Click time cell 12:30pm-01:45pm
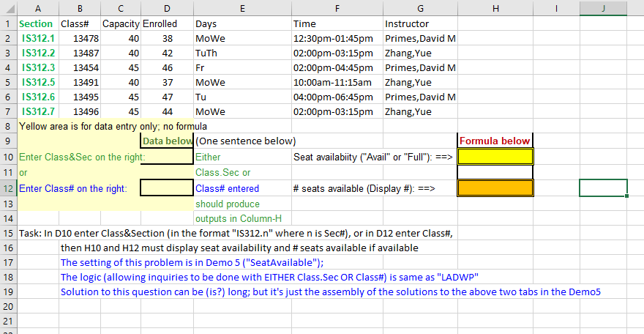The image size is (644, 334). pyautogui.click(x=337, y=38)
